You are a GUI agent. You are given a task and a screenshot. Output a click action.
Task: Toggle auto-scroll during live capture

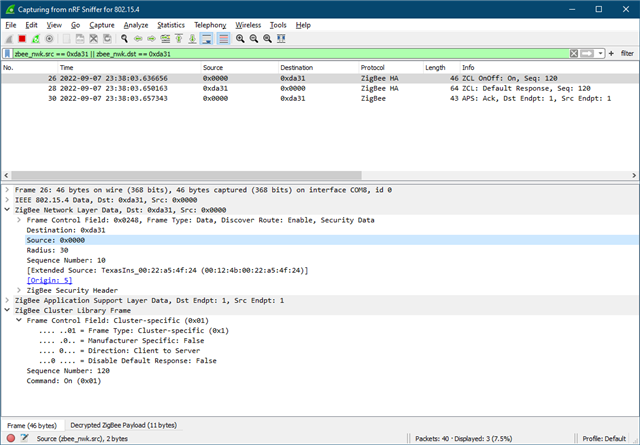point(207,39)
